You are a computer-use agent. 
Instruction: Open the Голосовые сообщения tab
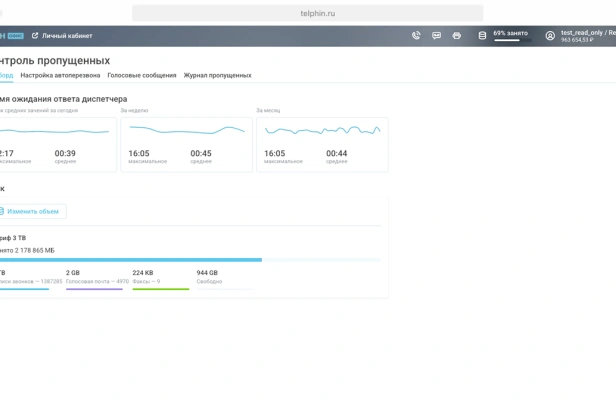pyautogui.click(x=142, y=75)
